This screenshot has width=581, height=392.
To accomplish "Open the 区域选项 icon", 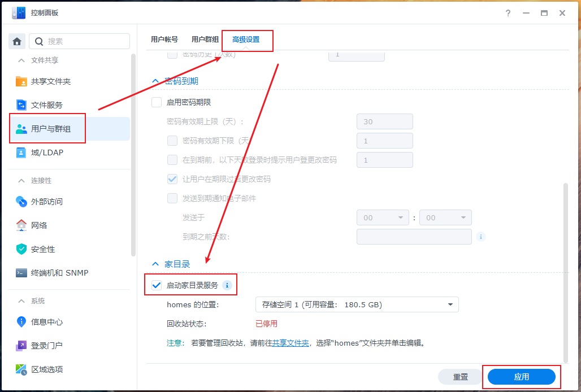I will click(x=21, y=369).
